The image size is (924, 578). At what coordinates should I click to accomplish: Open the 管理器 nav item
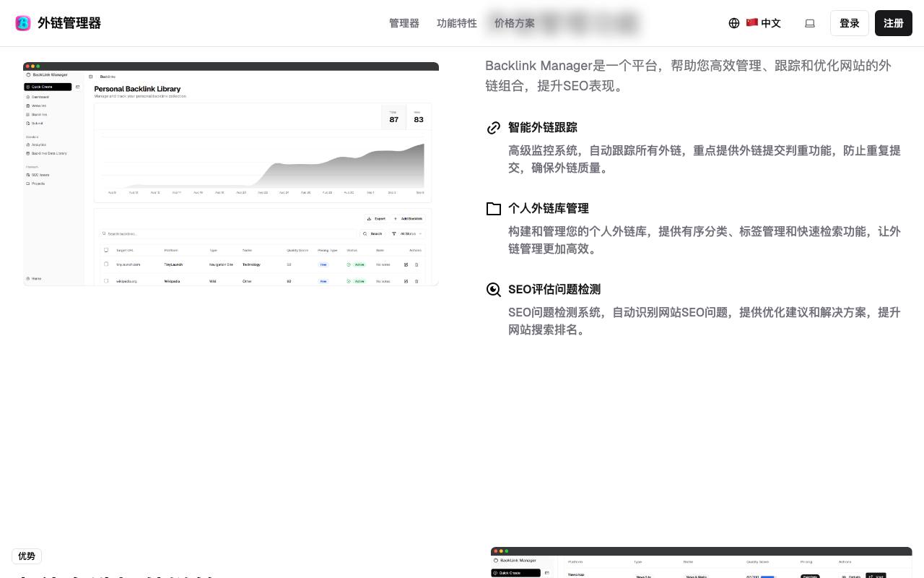pyautogui.click(x=404, y=23)
